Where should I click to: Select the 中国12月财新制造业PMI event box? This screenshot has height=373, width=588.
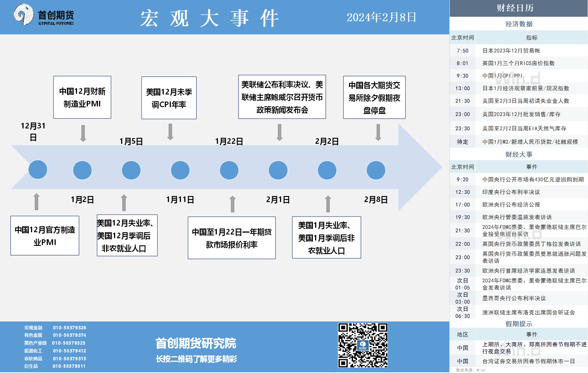82,97
